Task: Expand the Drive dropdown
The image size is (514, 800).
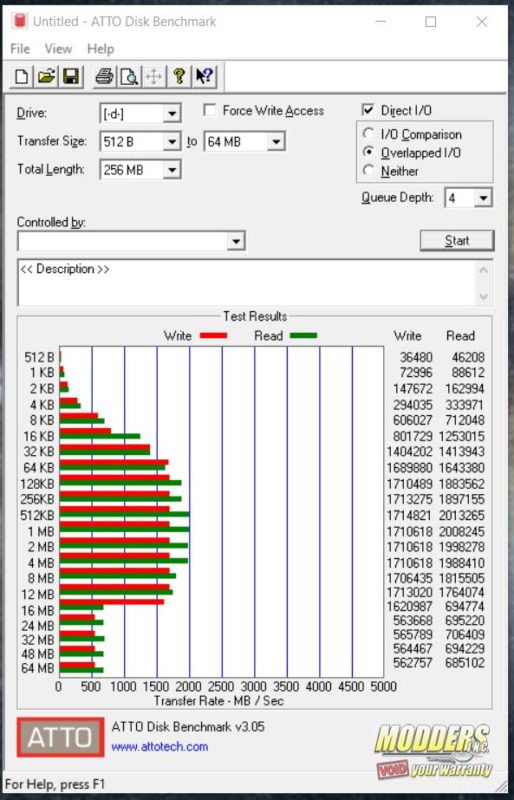Action: [x=172, y=114]
